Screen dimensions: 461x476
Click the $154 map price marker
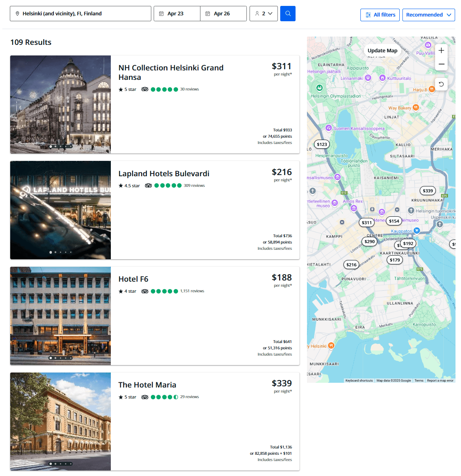tap(394, 221)
